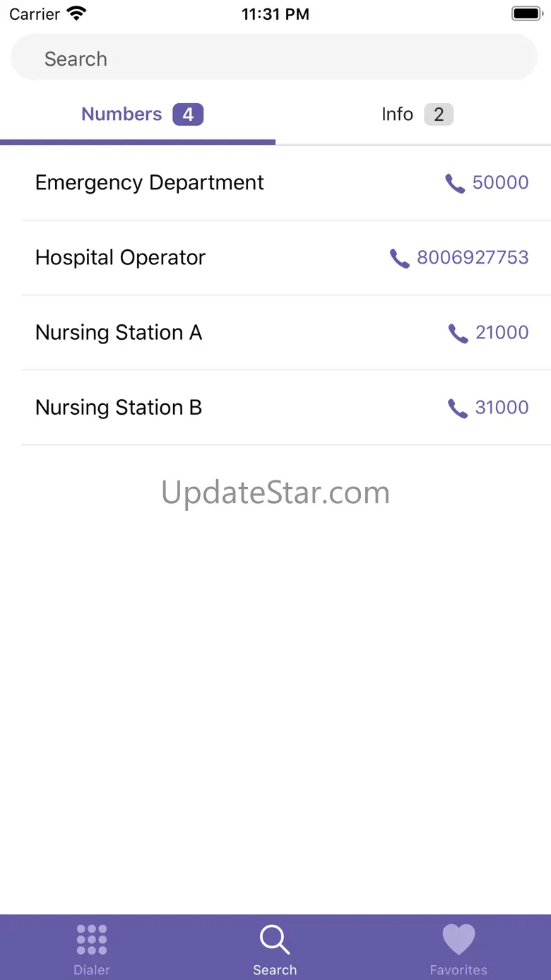The height and width of the screenshot is (980, 551).
Task: Select the Search magnifier icon in bottom bar
Action: click(275, 940)
